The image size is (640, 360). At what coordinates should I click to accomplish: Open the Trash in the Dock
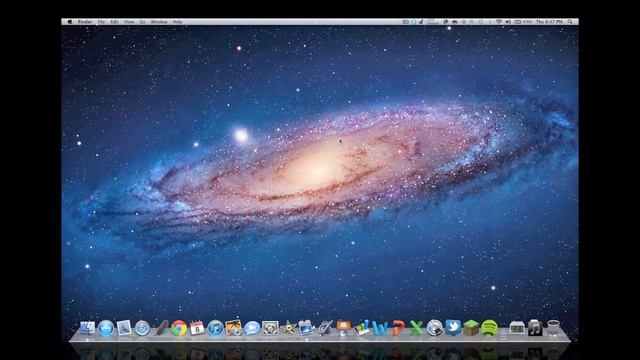[x=553, y=328]
